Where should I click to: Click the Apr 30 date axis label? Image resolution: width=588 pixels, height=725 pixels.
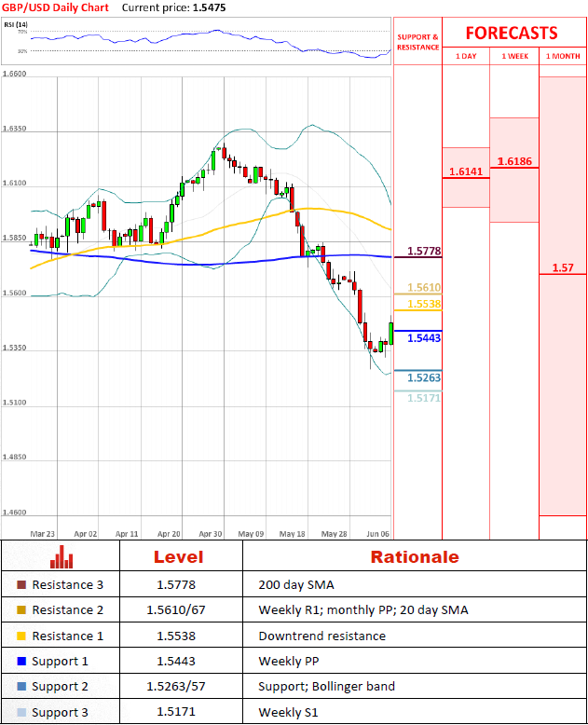211,534
